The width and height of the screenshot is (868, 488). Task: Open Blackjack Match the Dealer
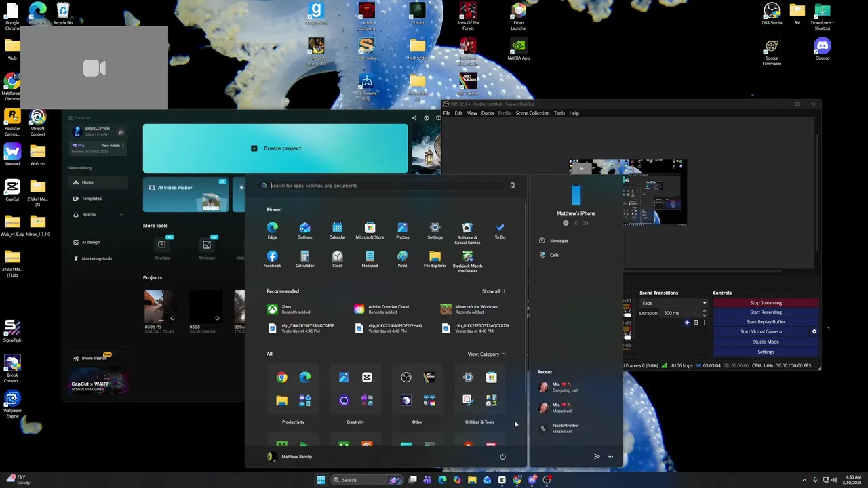click(467, 262)
